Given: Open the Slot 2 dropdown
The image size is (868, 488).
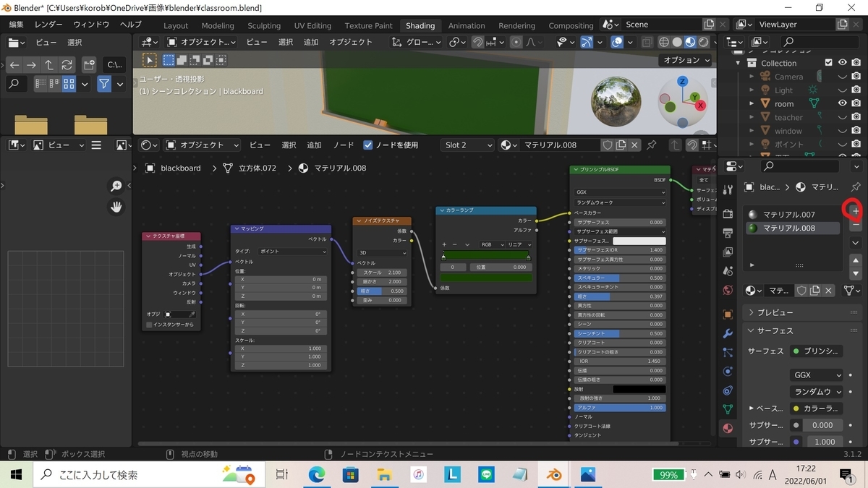Looking at the screenshot, I should point(467,145).
